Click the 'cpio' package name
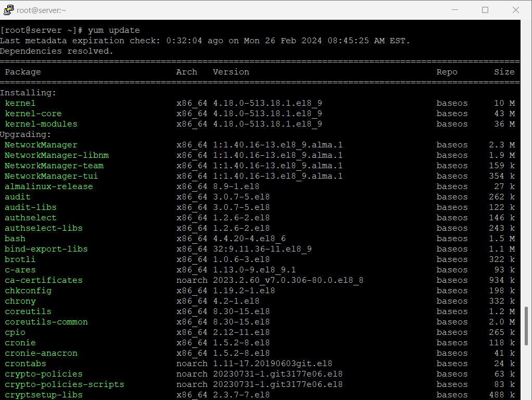This screenshot has width=532, height=400. pyautogui.click(x=15, y=332)
